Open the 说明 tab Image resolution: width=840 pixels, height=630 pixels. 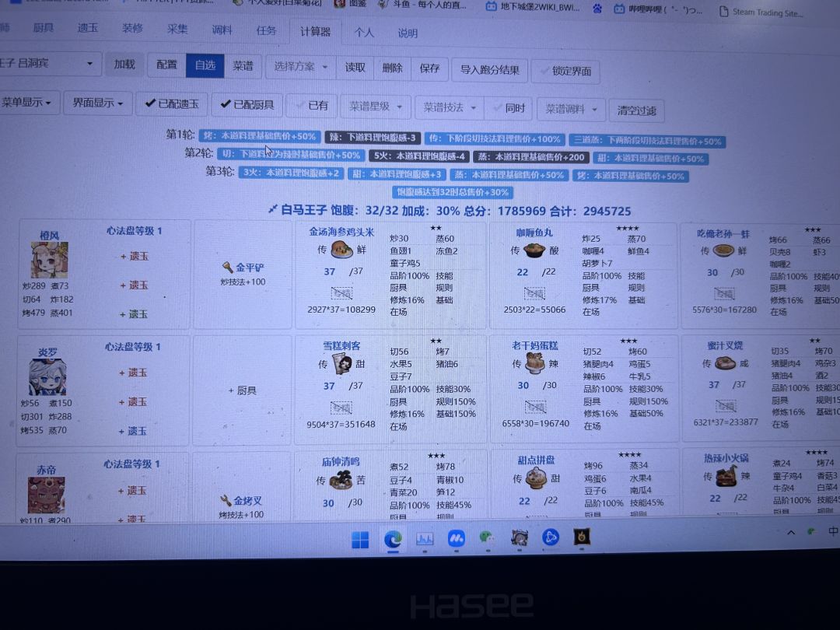point(408,33)
